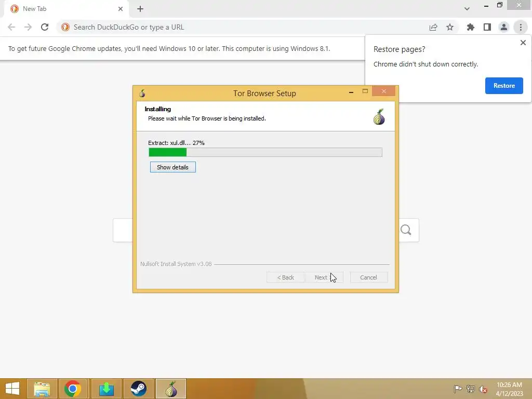Open Google Chrome from taskbar
Viewport: 532px width, 399px height.
point(73,389)
